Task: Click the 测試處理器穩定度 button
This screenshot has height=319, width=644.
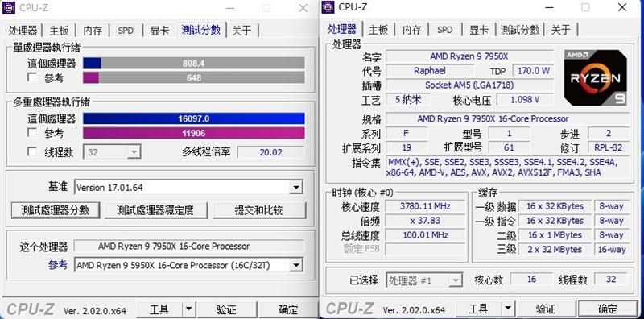Action: pos(155,210)
